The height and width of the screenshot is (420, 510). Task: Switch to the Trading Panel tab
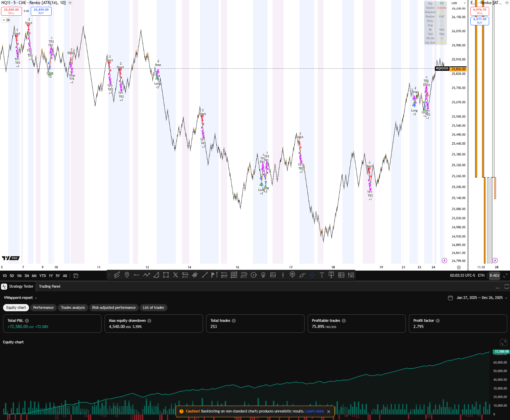click(x=49, y=286)
